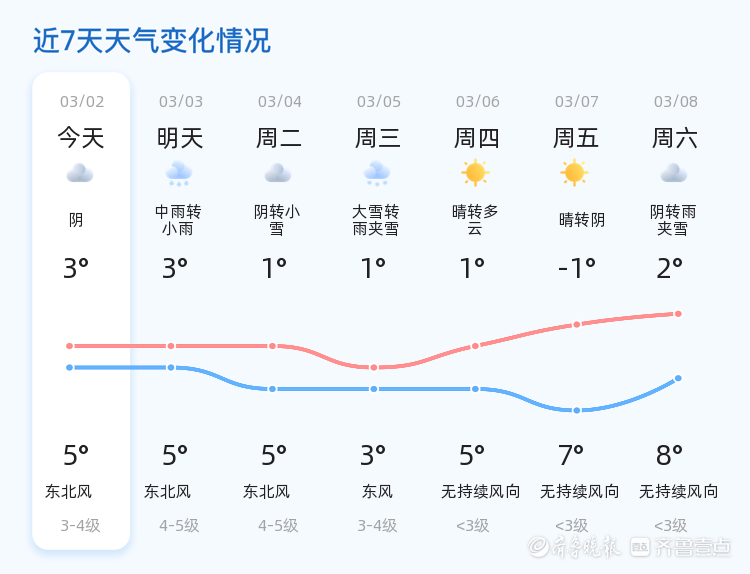The width and height of the screenshot is (750, 574).
Task: Select the 今天 03/02 day card
Action: 81,311
